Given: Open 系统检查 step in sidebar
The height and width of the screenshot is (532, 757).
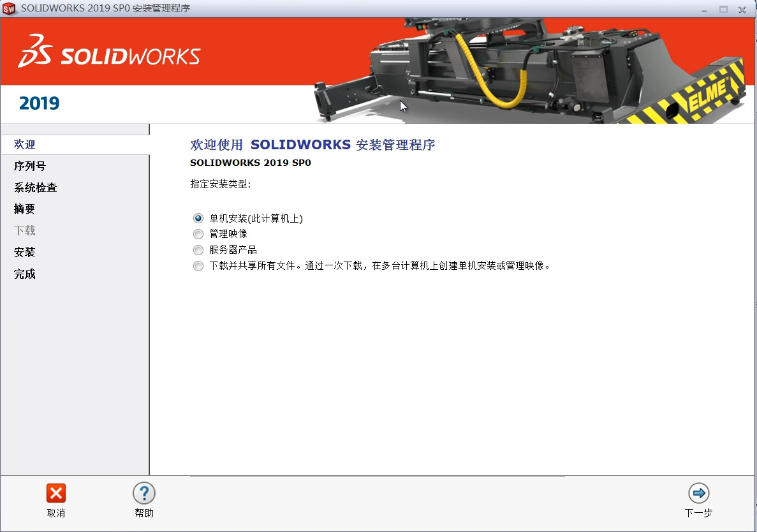Looking at the screenshot, I should pos(36,188).
